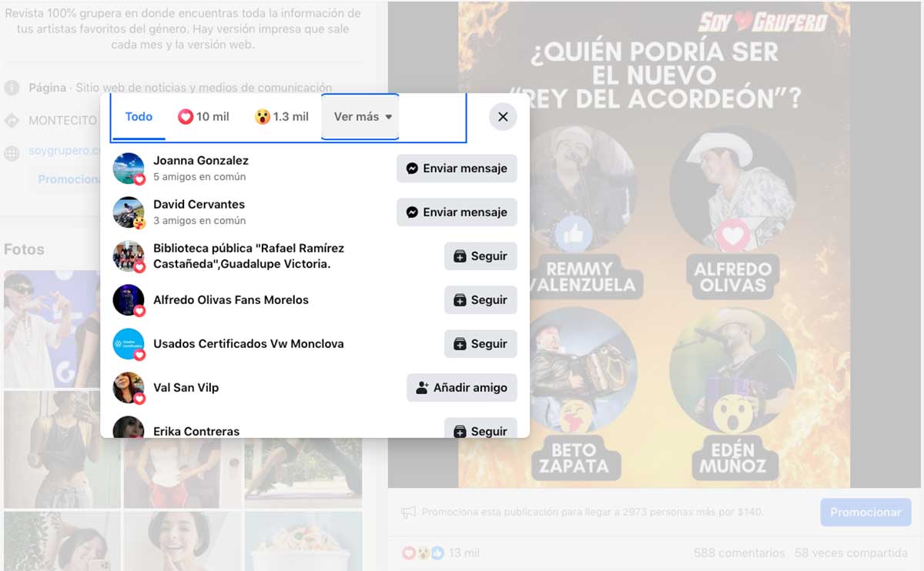Open the 58 veces compartida link
This screenshot has width=924, height=571.
[851, 553]
